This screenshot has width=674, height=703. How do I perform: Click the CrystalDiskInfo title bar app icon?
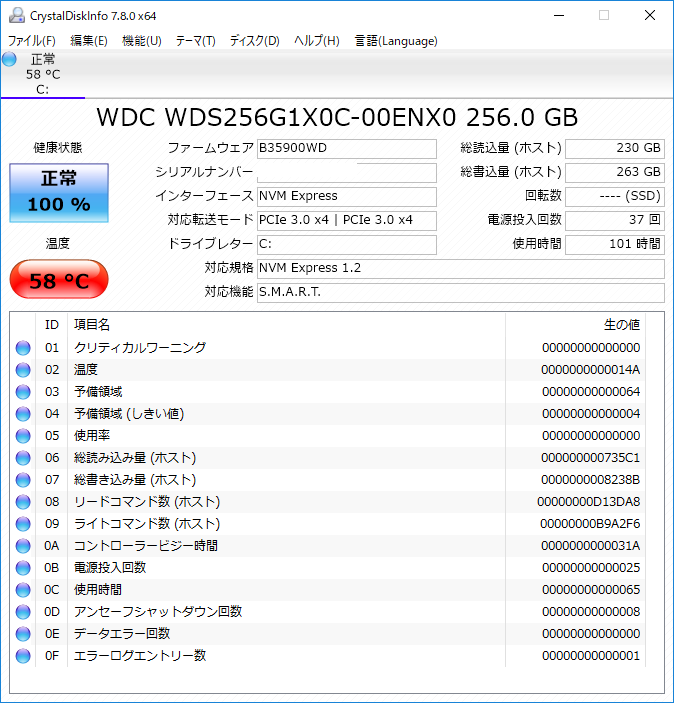click(x=17, y=15)
